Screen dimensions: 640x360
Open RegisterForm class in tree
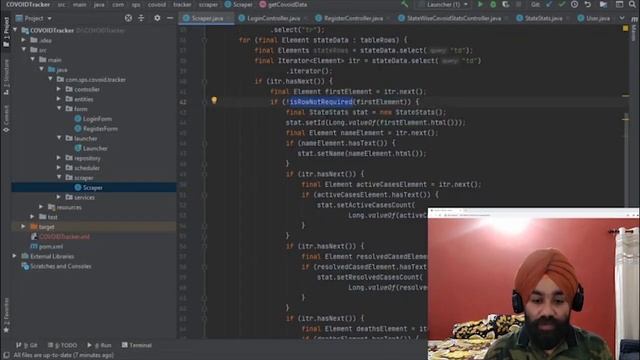pos(96,129)
